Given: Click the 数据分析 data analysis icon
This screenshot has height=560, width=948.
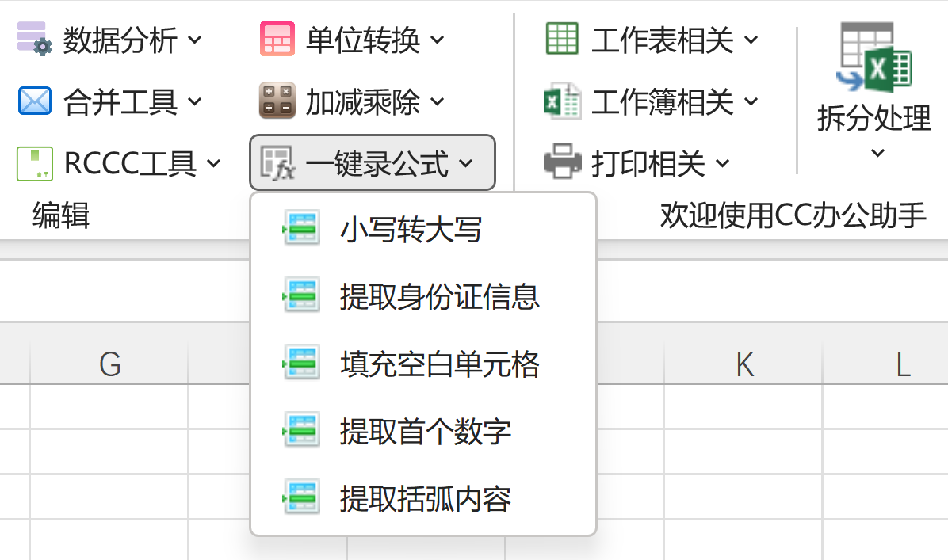Looking at the screenshot, I should pyautogui.click(x=34, y=39).
